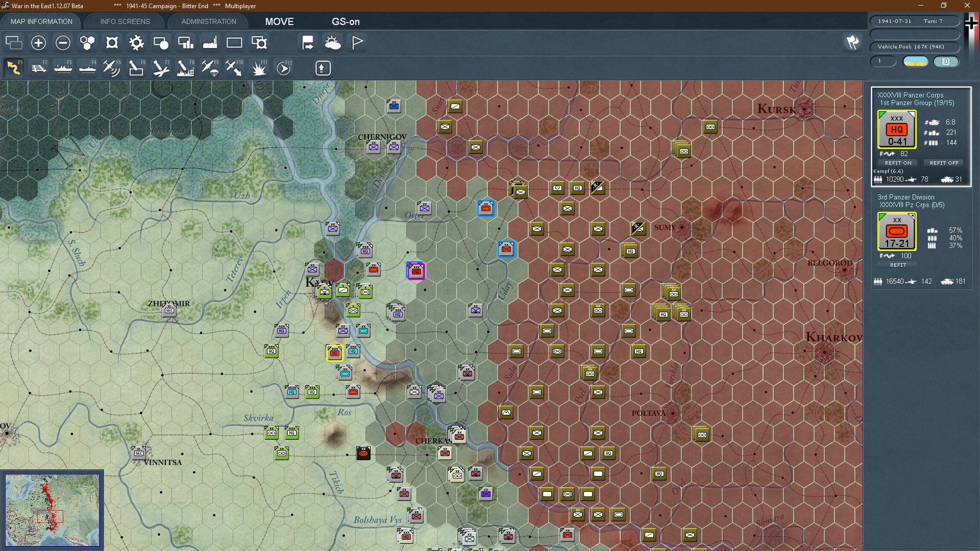The height and width of the screenshot is (551, 980).
Task: Click the minimap overview thumbnail
Action: coord(52,510)
